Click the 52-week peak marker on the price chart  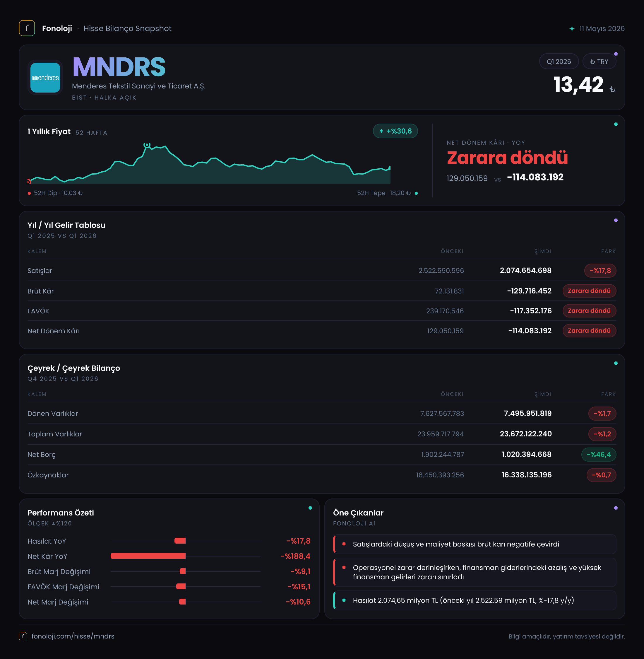(147, 145)
